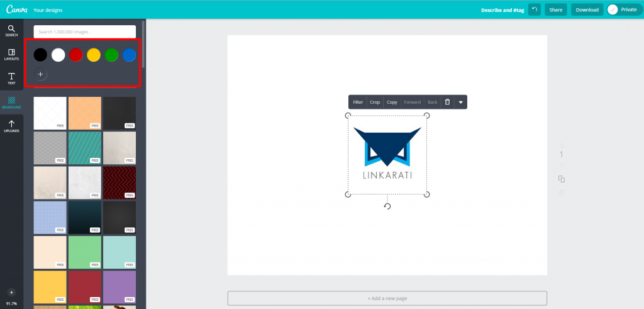Screen dimensions: 644x309
Task: Open the Layouts panel
Action: tap(11, 55)
